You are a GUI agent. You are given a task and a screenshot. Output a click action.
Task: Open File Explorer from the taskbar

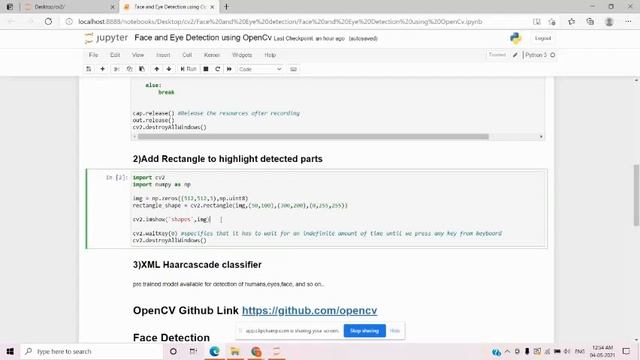[x=235, y=351]
